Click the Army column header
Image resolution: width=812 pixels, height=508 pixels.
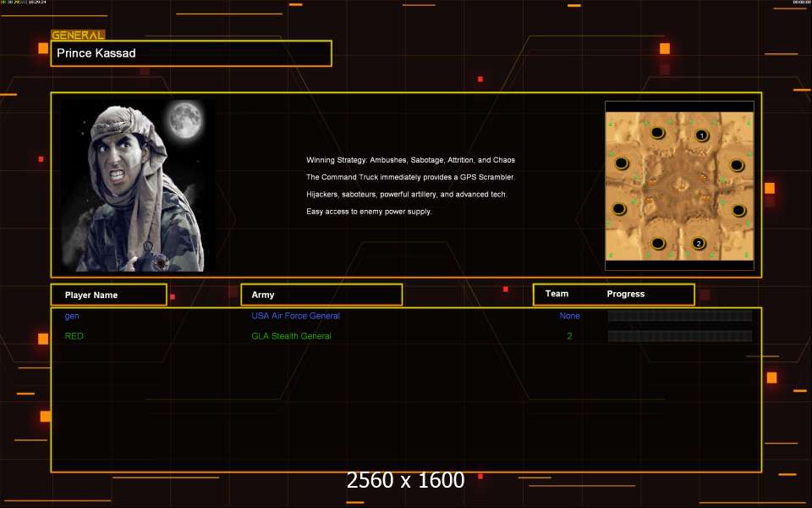[321, 295]
